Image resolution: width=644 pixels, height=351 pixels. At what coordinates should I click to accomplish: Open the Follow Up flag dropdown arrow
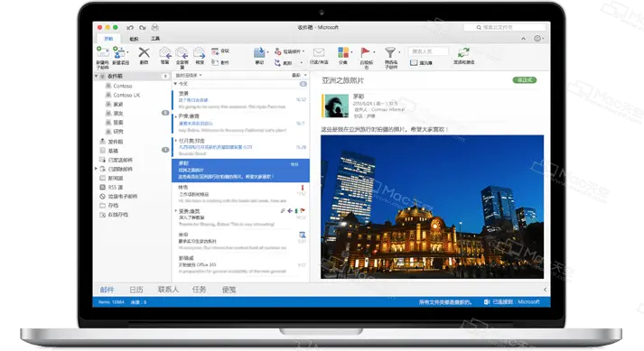tap(374, 52)
